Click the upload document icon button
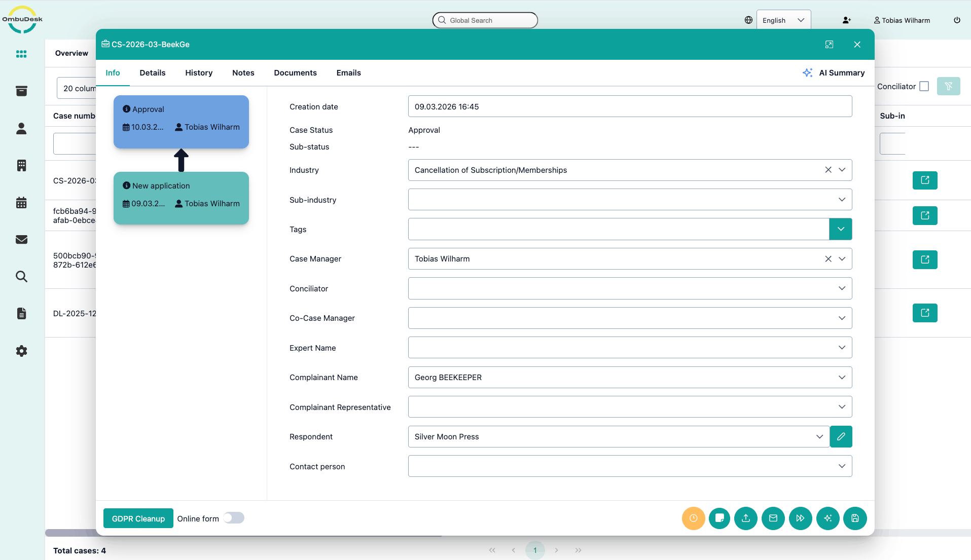This screenshot has width=971, height=560. tap(745, 518)
